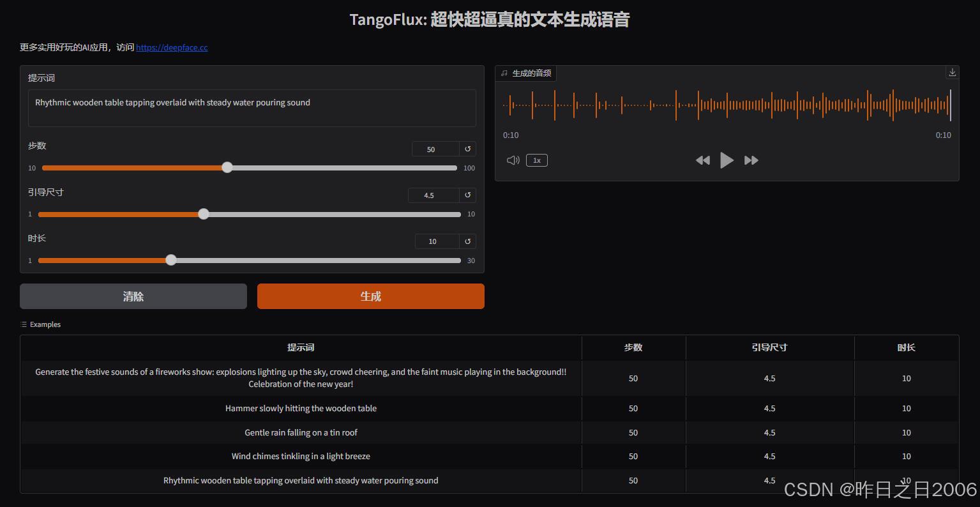Image resolution: width=980 pixels, height=507 pixels.
Task: Edit the 时长 number field showing 10
Action: (x=437, y=241)
